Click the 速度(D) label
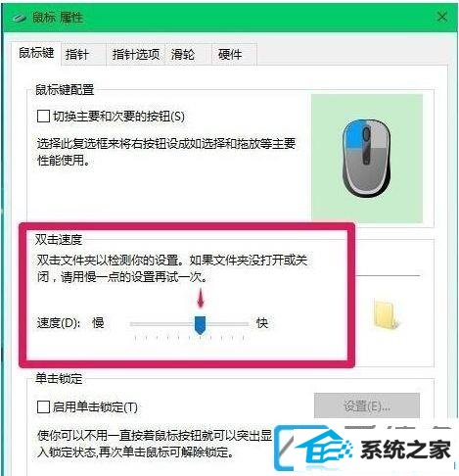This screenshot has width=459, height=476. pos(59,323)
